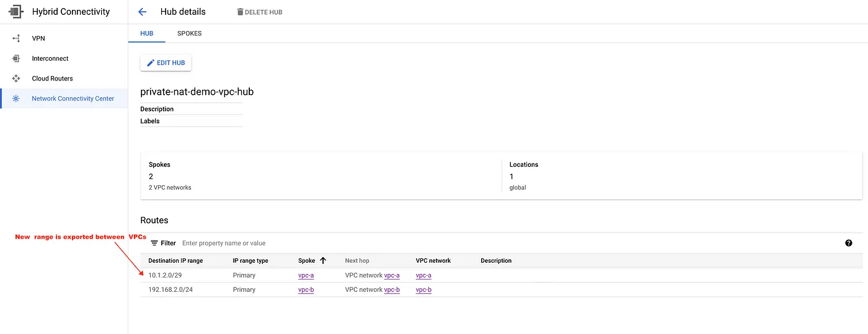Click the Spokes summary heading
Viewport: 868px width, 334px height.
point(159,164)
